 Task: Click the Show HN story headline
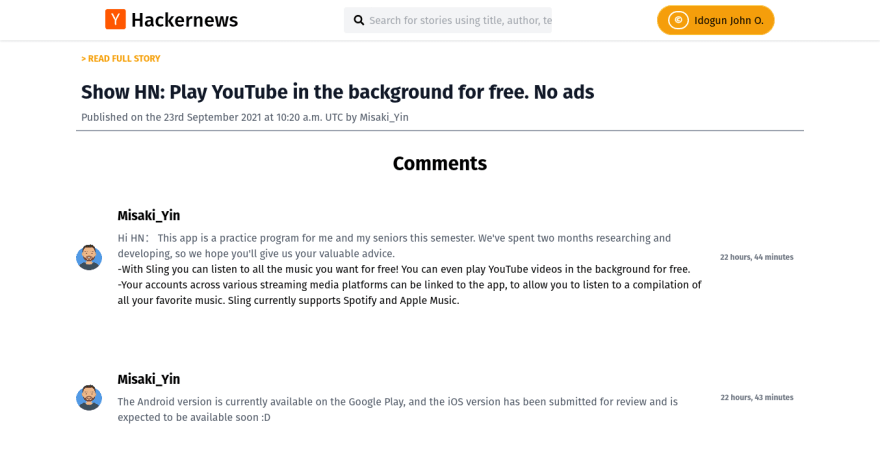pyautogui.click(x=337, y=92)
